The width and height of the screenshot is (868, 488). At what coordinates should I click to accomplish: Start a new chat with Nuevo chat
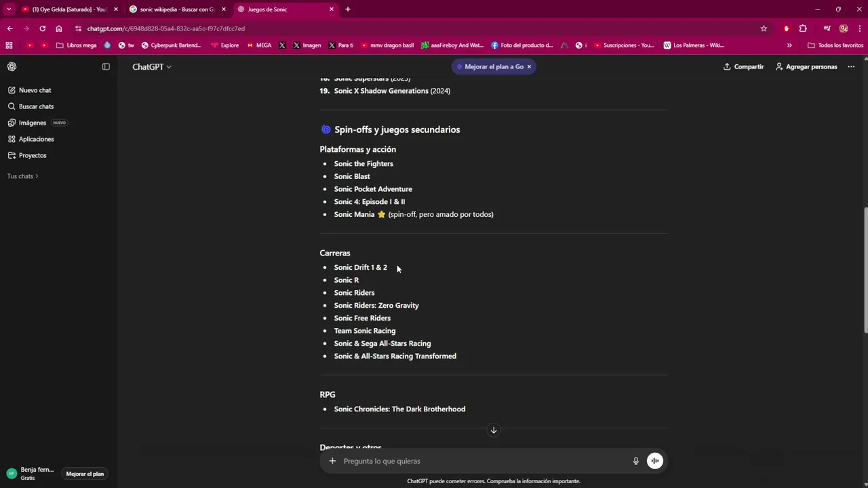(35, 90)
